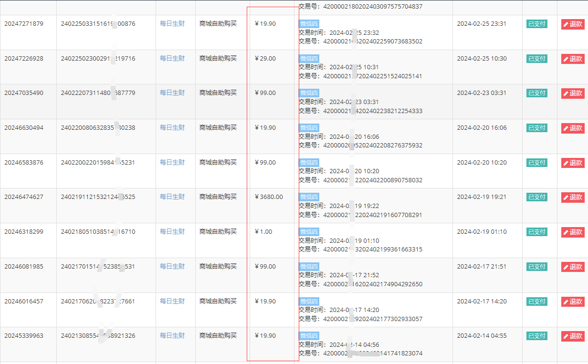
Task: Hit the 退款 icon for order 20245339963
Action: coord(566,336)
